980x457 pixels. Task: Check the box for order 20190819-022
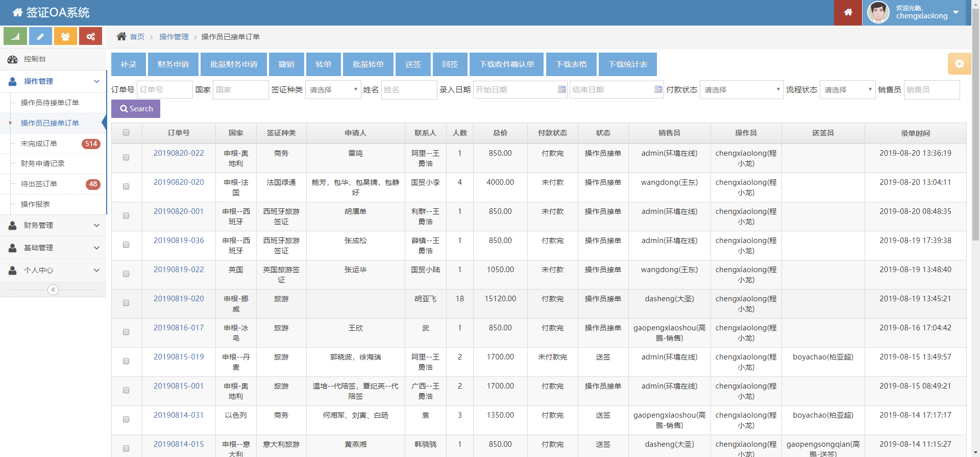point(126,274)
